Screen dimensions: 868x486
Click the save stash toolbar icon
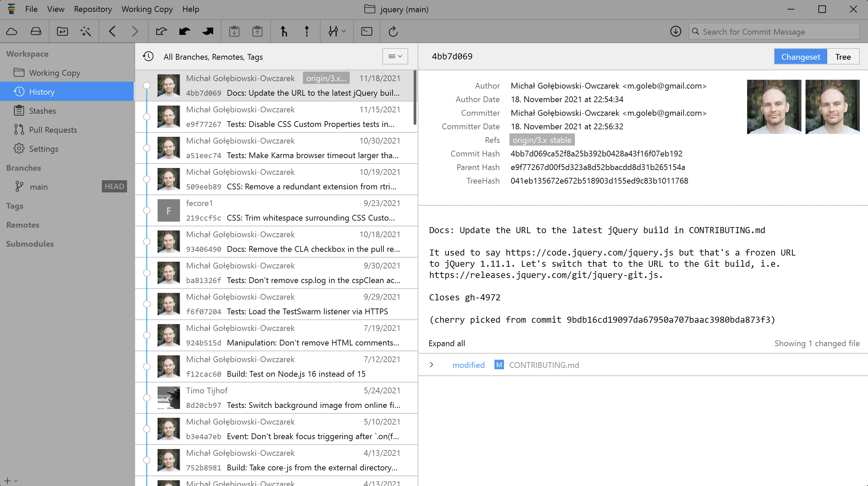[234, 32]
